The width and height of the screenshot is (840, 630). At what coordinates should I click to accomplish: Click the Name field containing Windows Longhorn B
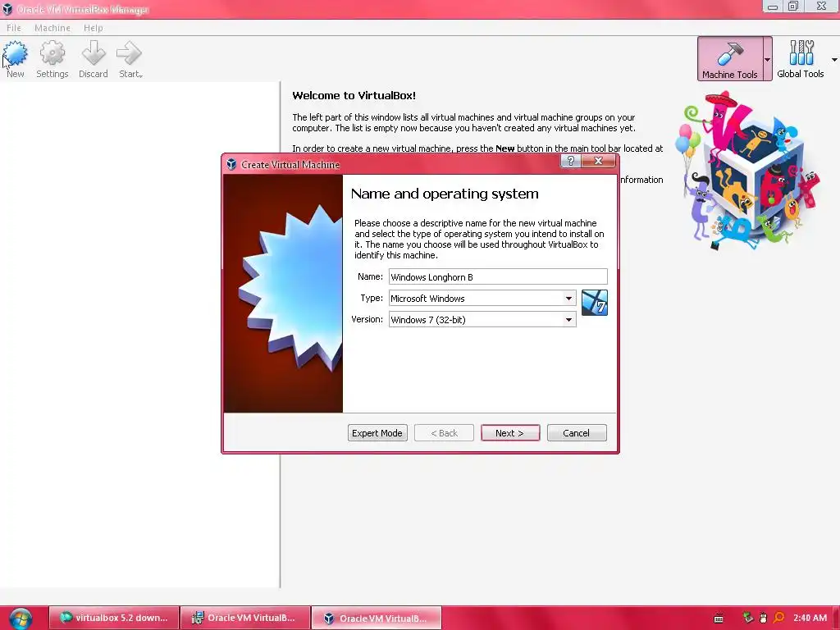(x=498, y=276)
